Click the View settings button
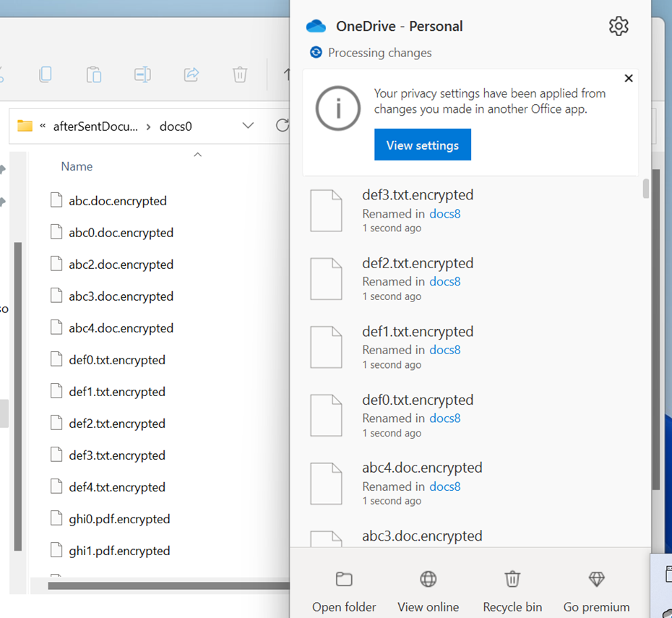This screenshot has height=618, width=672. coord(423,145)
